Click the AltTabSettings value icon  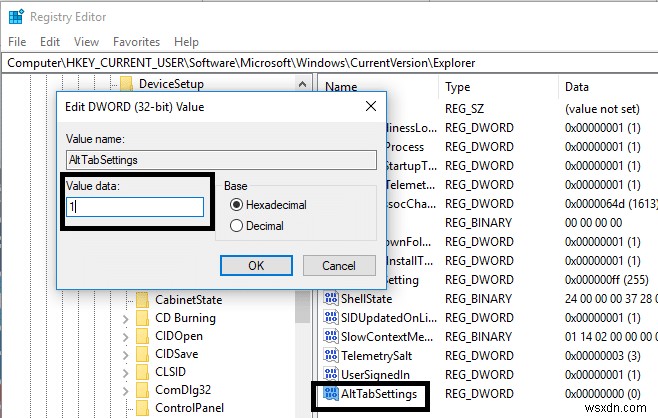pos(331,394)
